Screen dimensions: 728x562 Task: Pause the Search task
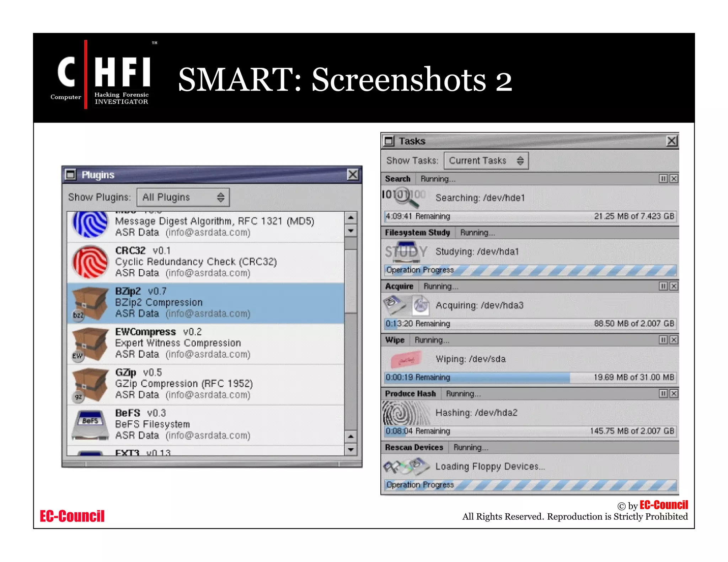point(663,179)
